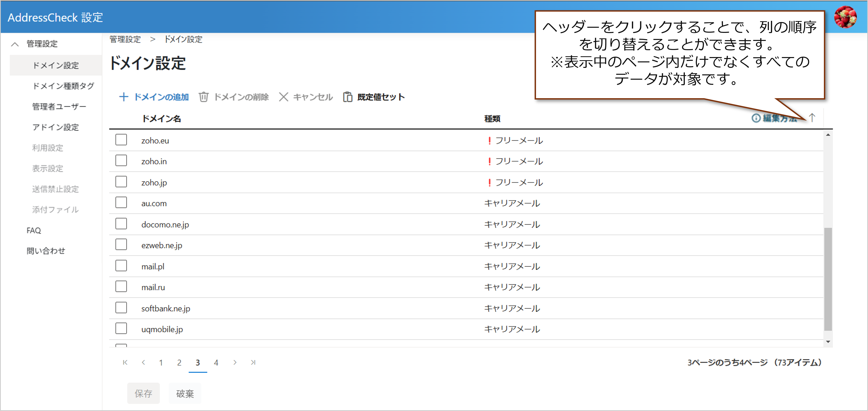This screenshot has height=411, width=868.
Task: Go to next page chevron
Action: (x=235, y=363)
